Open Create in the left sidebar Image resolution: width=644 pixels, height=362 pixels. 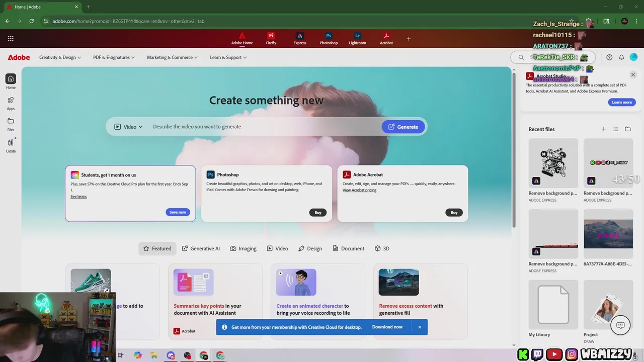click(11, 145)
